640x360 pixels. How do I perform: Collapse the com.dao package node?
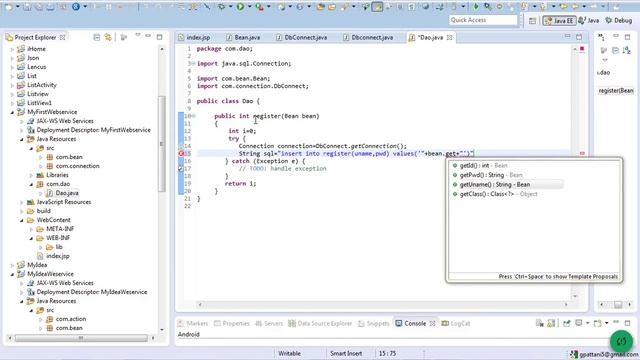(x=31, y=184)
